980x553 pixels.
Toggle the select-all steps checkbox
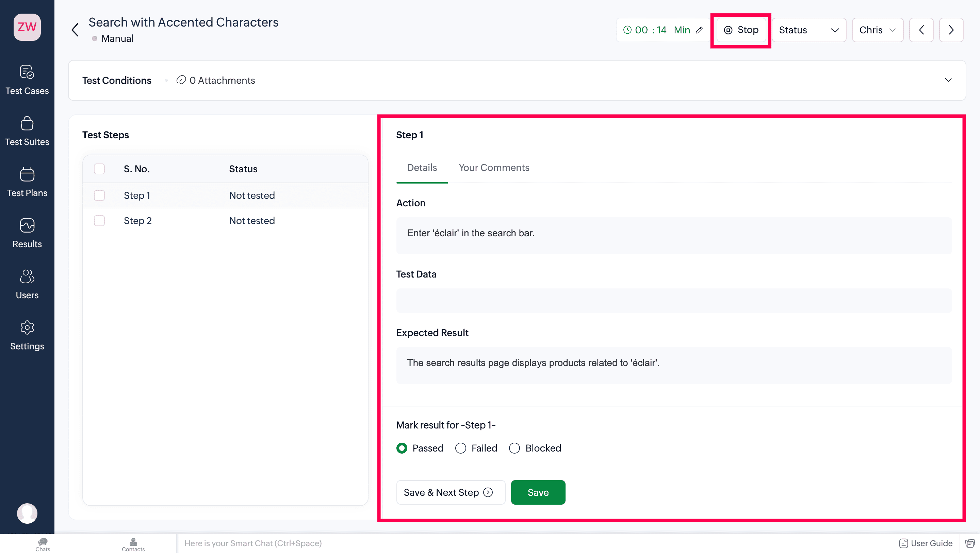[99, 169]
